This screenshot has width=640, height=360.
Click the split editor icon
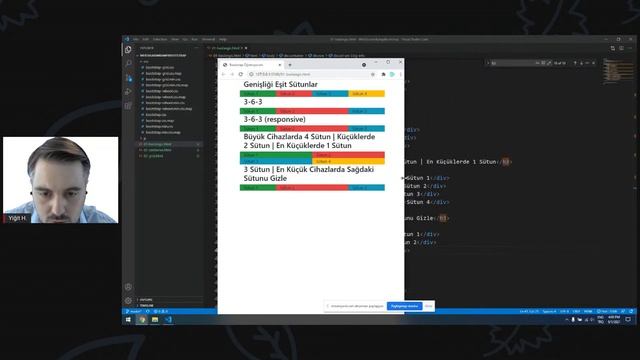(621, 48)
